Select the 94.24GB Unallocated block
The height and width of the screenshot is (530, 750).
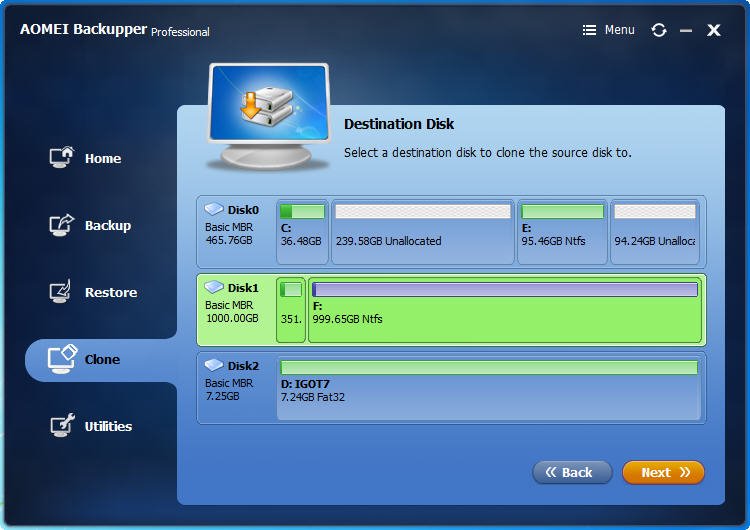click(x=655, y=232)
